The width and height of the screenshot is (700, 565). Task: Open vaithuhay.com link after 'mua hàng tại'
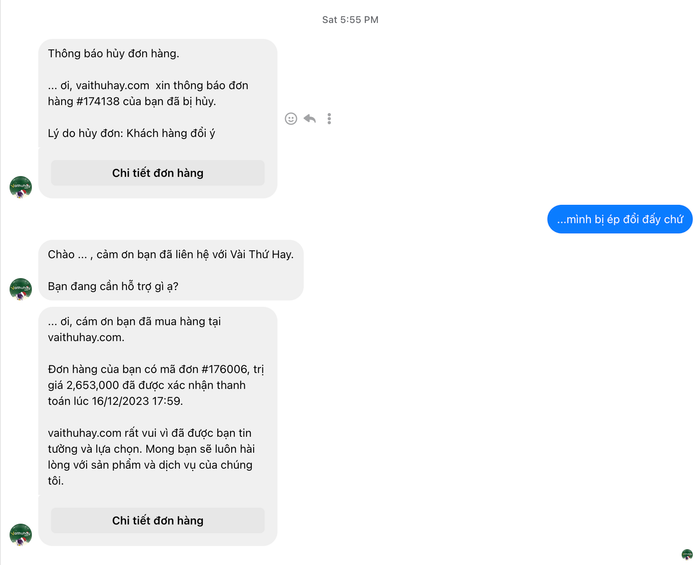click(x=86, y=337)
